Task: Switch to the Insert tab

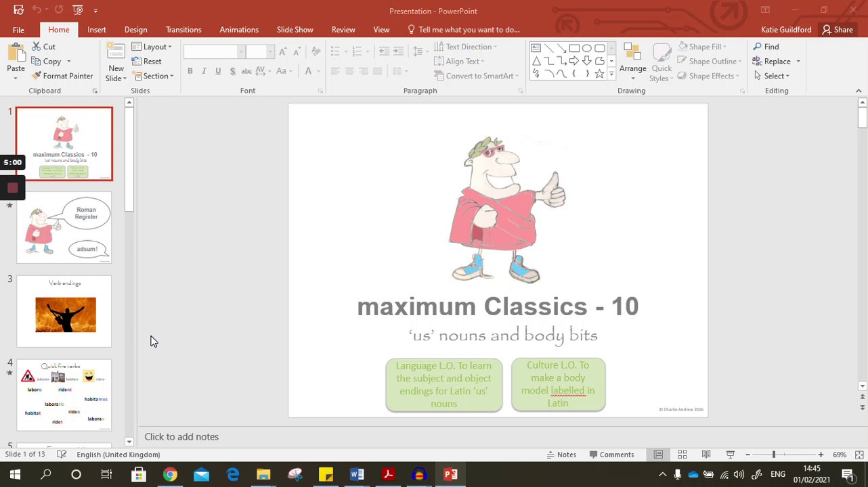Action: point(96,30)
